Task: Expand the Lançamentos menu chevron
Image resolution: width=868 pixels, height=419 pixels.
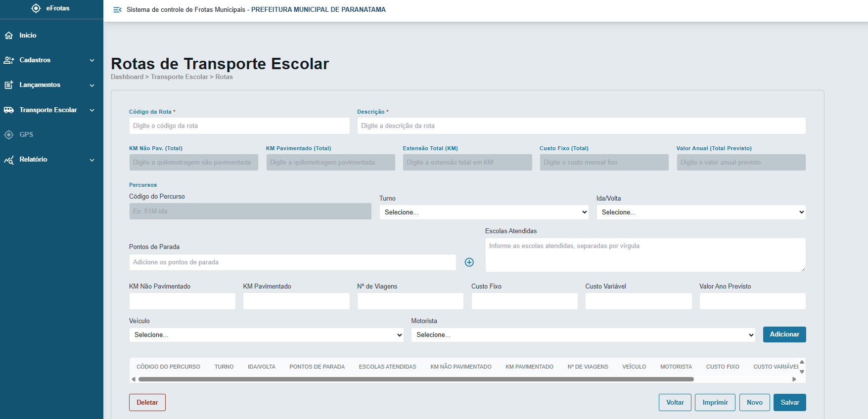Action: pyautogui.click(x=92, y=85)
